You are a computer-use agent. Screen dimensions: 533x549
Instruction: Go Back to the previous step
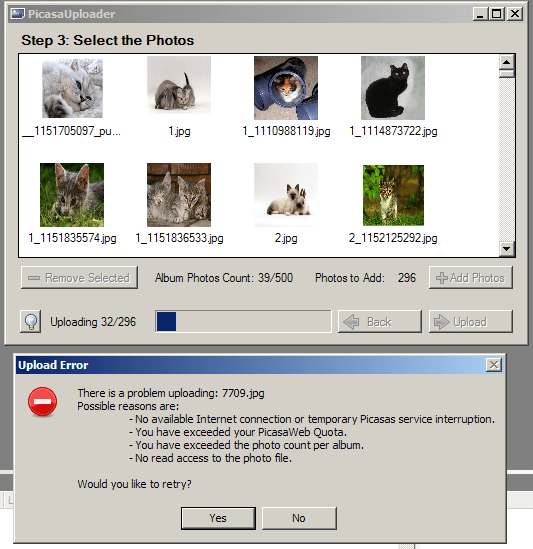tap(380, 321)
